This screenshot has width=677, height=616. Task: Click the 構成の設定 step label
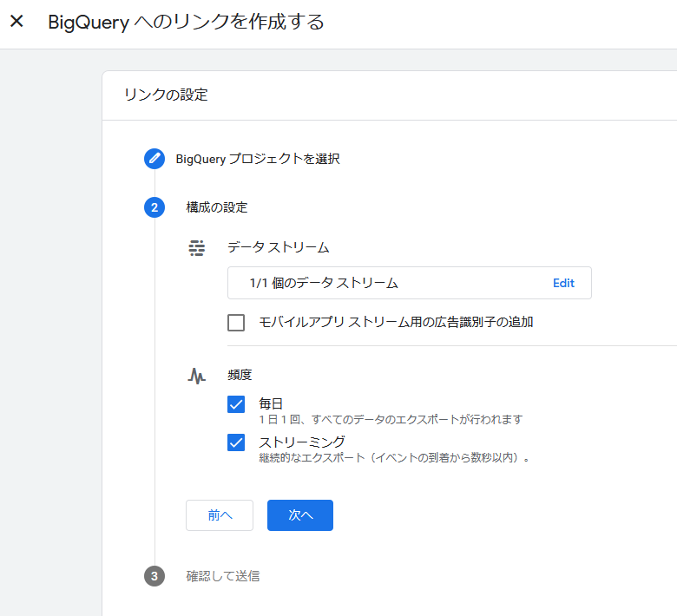click(x=217, y=207)
